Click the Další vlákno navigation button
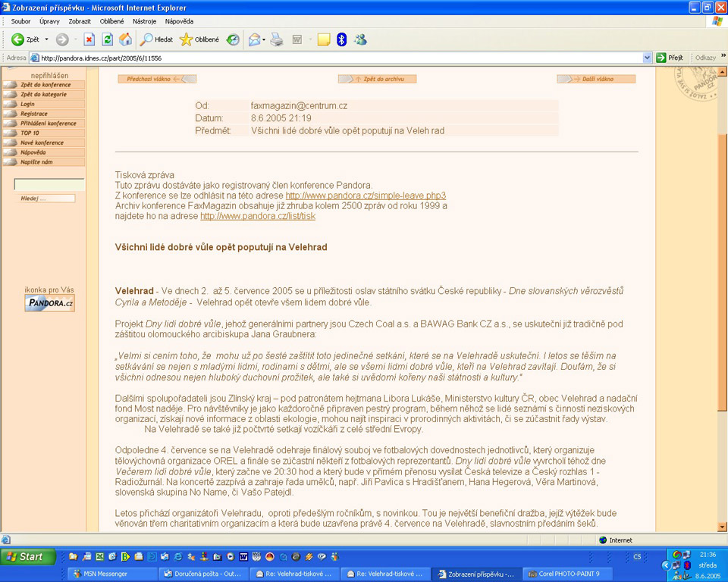The height and width of the screenshot is (582, 728). (x=596, y=79)
